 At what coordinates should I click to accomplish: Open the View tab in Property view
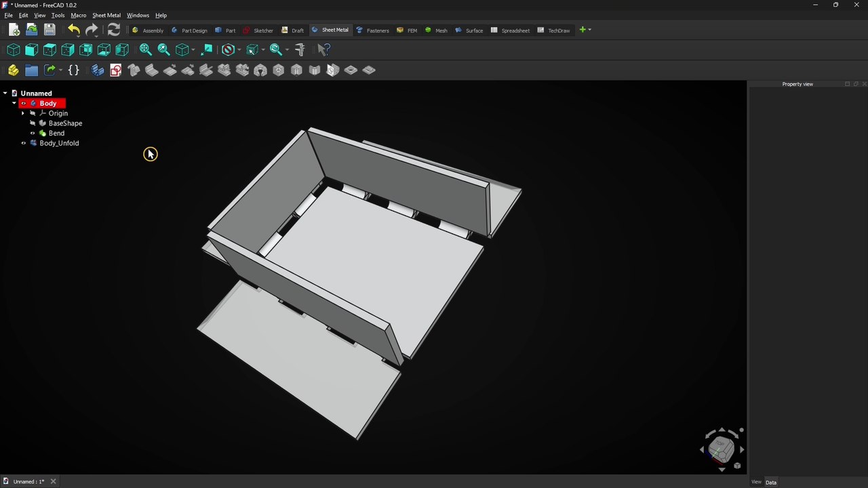(x=756, y=482)
